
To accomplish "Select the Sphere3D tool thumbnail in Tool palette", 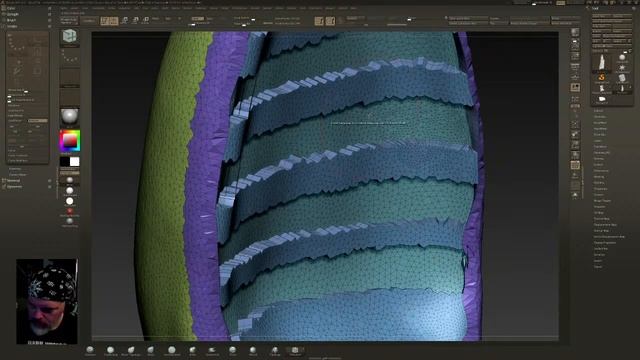I will coord(622,57).
